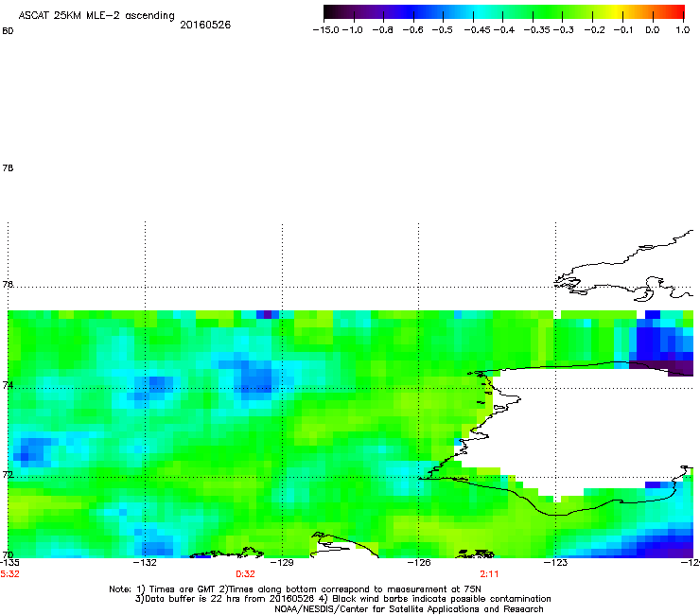This screenshot has height=615, width=700.
Task: Click the -0.45 color scale label
Action: pos(478,30)
